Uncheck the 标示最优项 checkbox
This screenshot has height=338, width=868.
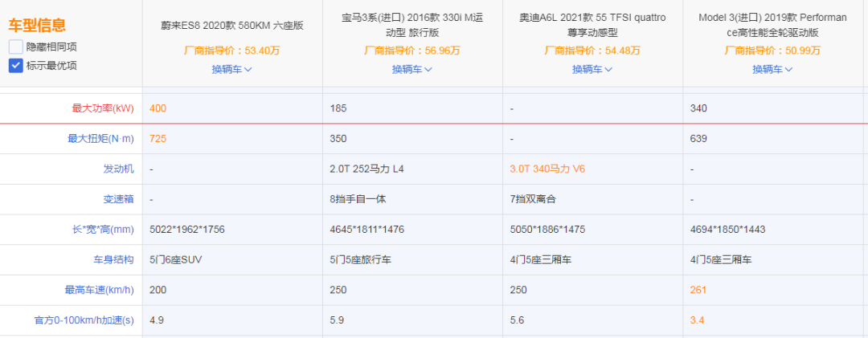[x=15, y=66]
